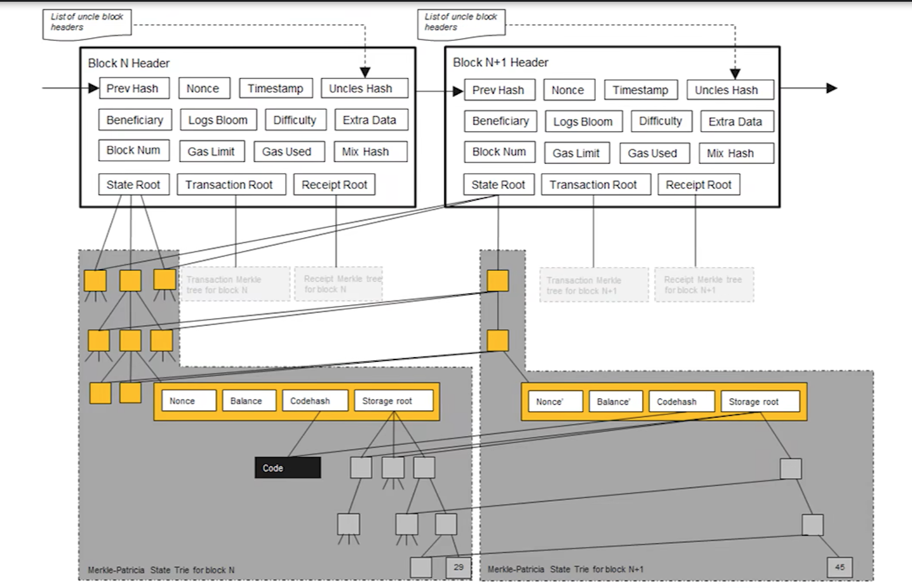
Task: Select Gas Used in Block N+1 Header
Action: pyautogui.click(x=654, y=153)
